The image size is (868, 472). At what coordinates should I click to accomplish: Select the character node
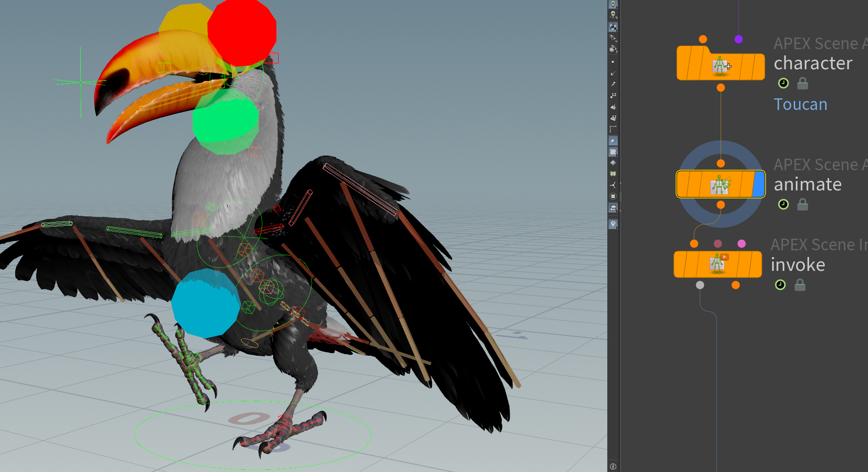click(720, 67)
